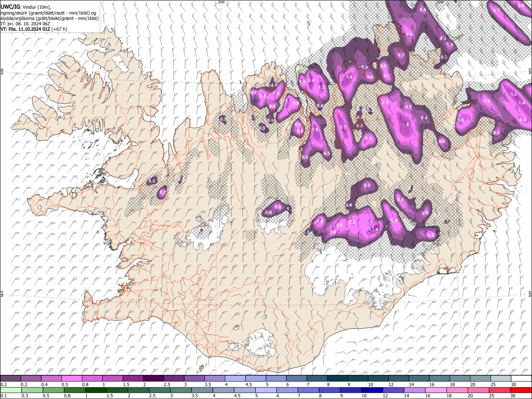Click the '1.1' snowfall value on the map
Screen dimensions: 532x399
(288, 101)
